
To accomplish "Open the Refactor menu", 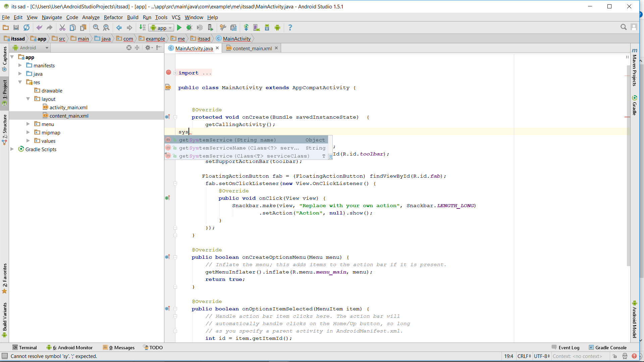I will 113,17.
